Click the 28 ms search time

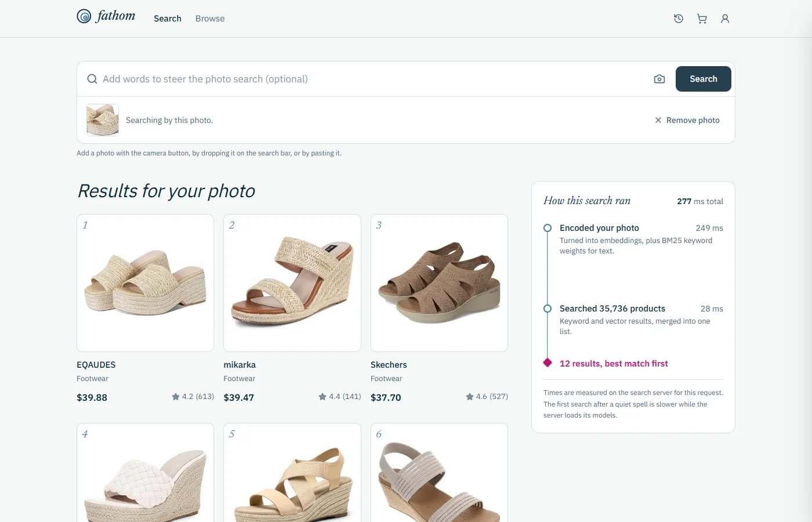712,309
